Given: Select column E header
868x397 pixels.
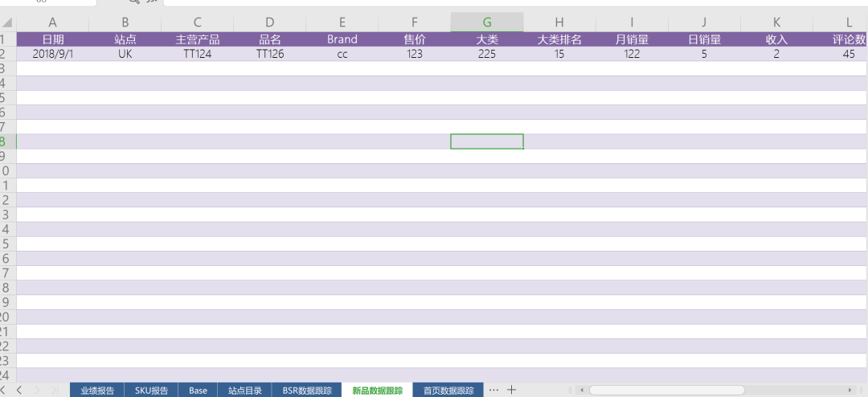Looking at the screenshot, I should [x=342, y=23].
